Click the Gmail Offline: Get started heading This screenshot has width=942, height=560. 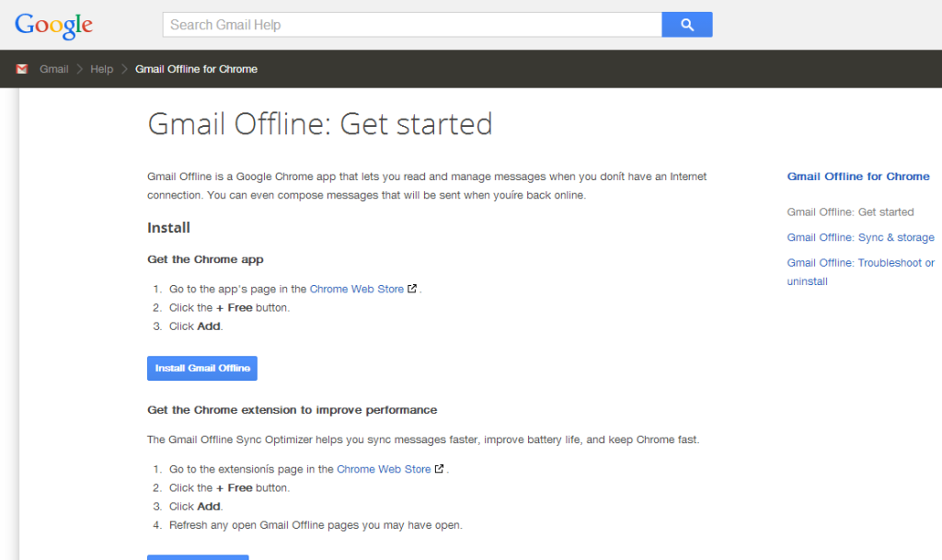[319, 124]
